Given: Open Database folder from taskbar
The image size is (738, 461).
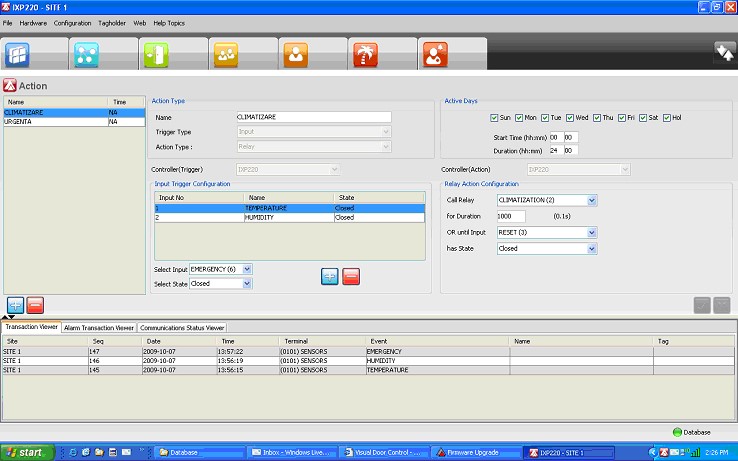Looking at the screenshot, I should (201, 453).
